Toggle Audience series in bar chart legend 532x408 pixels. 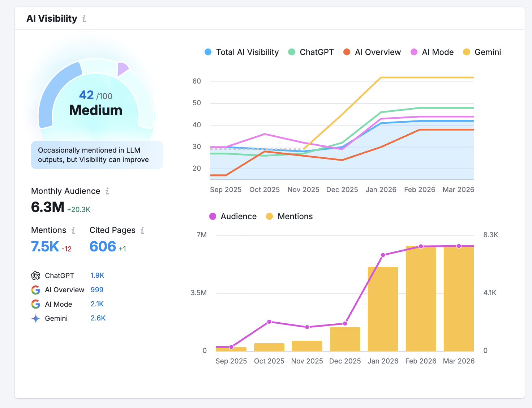coord(233,216)
